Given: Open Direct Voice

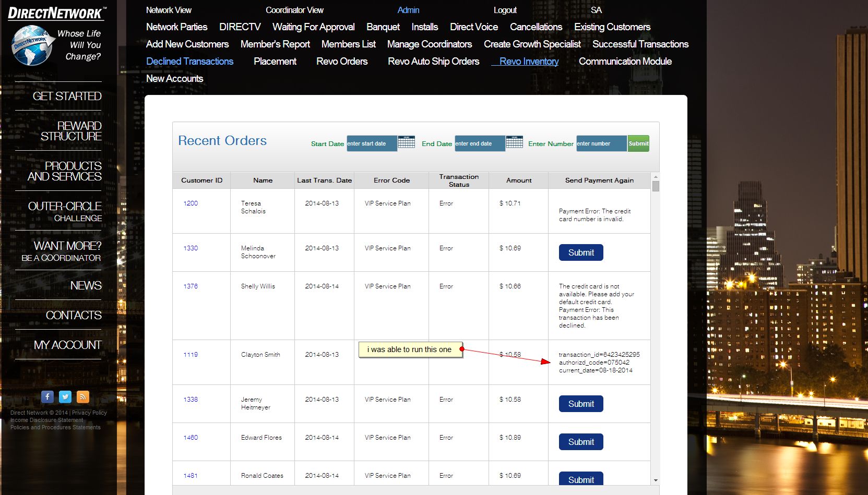Looking at the screenshot, I should [474, 27].
